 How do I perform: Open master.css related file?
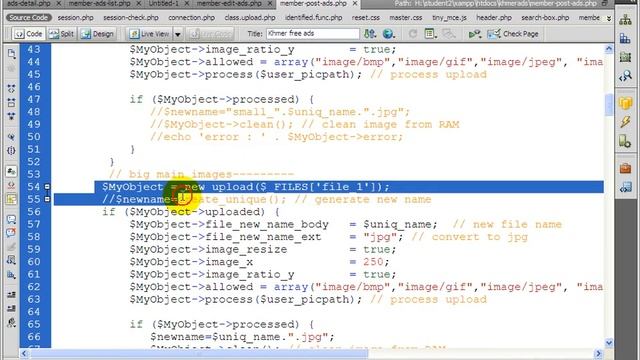coord(405,18)
